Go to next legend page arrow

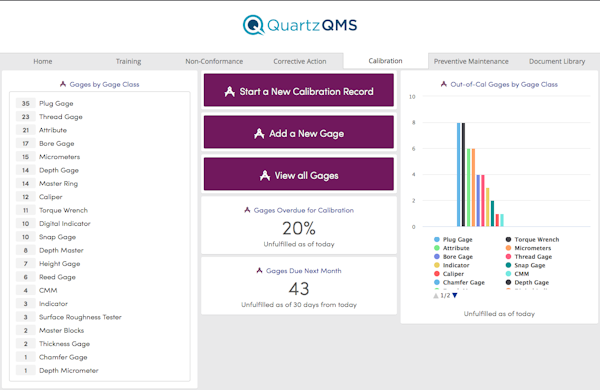[455, 295]
